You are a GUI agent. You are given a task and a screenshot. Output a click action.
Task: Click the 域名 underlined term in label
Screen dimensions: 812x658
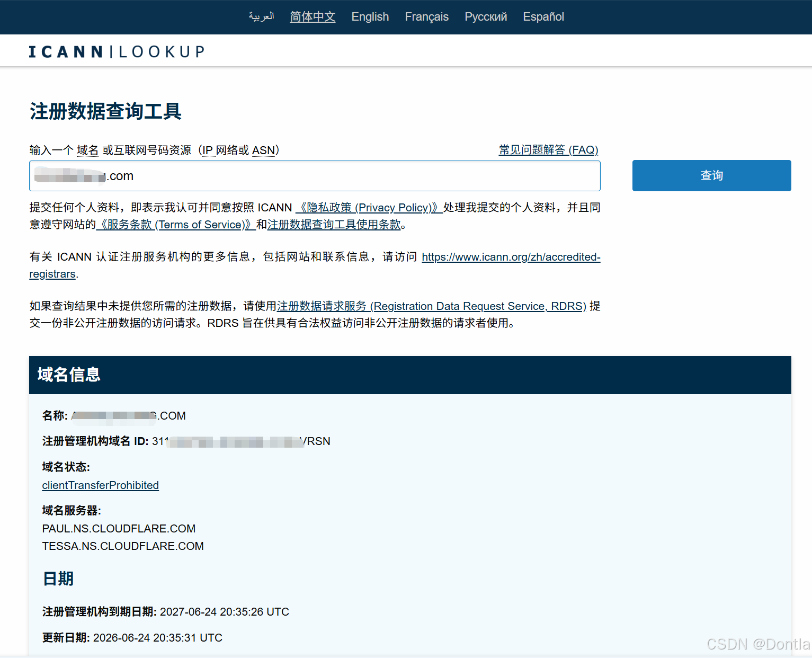(88, 150)
